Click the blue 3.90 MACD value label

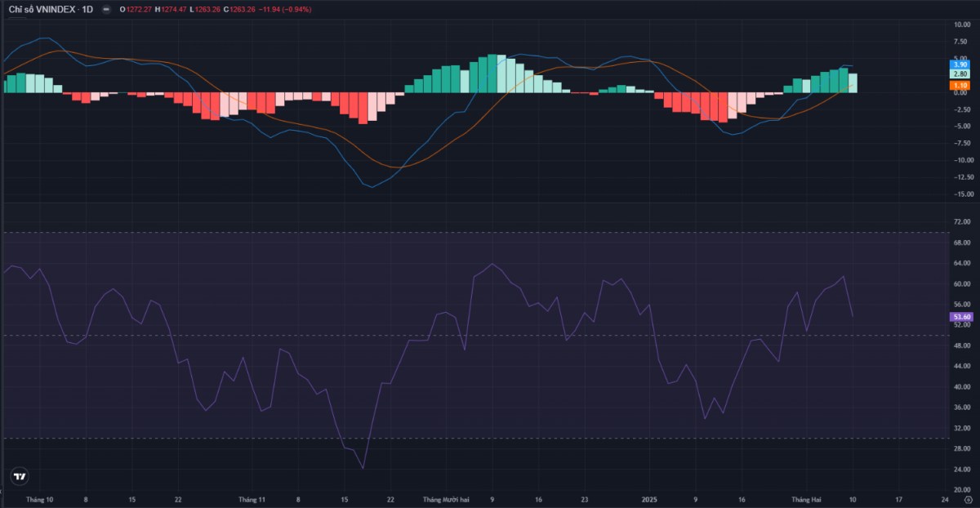coord(960,65)
